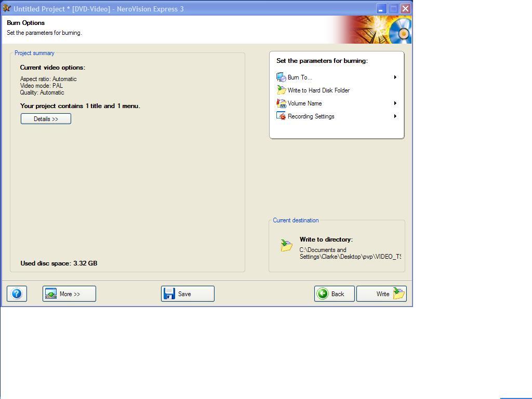Click the 'Used disc space: 3.32 GB' text
Viewport: 532px width, 399px height.
[59, 263]
